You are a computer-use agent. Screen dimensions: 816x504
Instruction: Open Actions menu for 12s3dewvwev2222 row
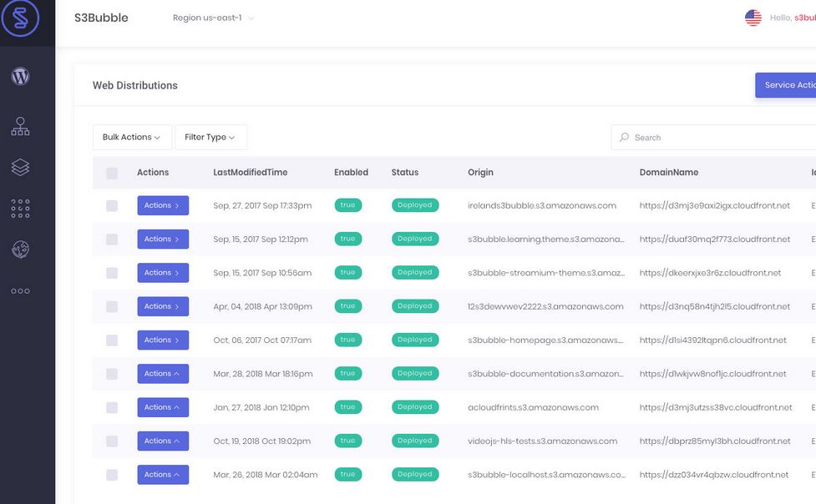click(x=163, y=306)
